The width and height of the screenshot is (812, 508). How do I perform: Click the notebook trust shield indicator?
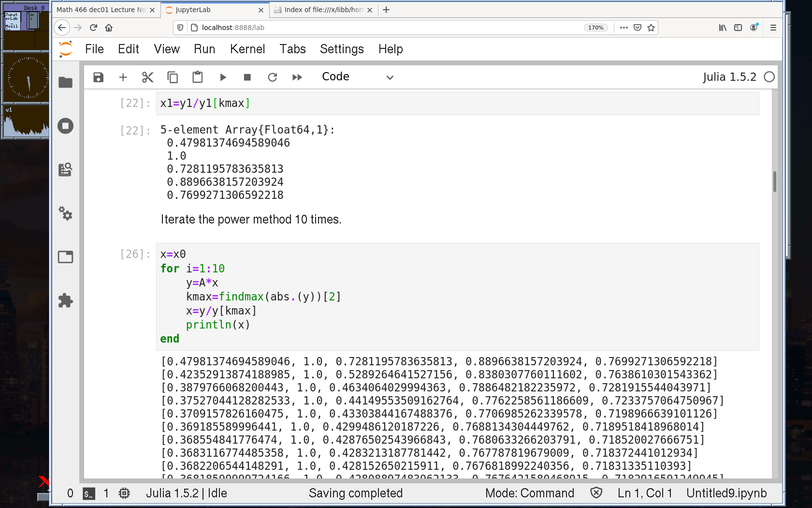tap(596, 493)
